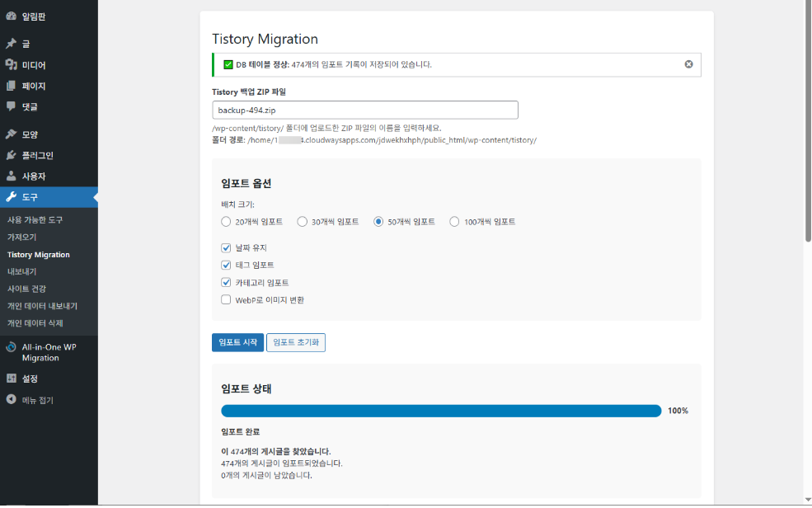Select 20개씩 임포트 batch size
812x508 pixels.
coord(226,222)
